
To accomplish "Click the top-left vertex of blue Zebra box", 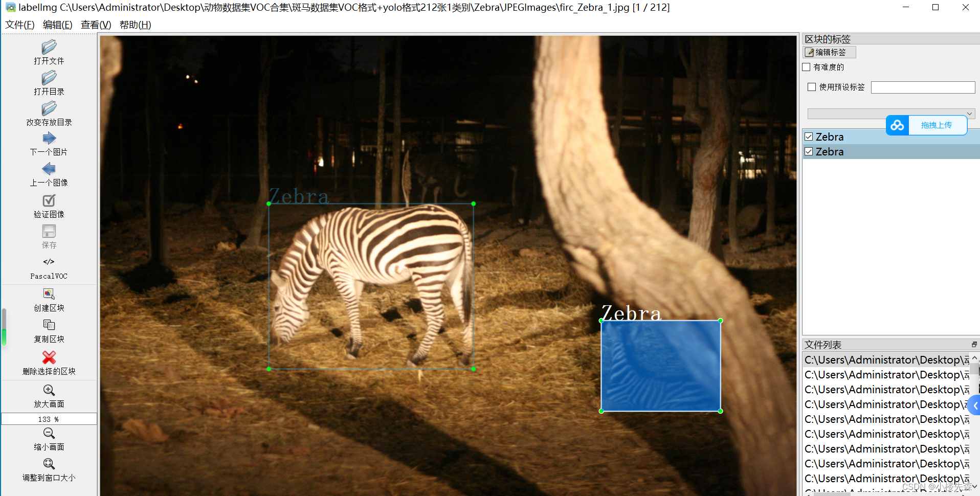I will coord(601,321).
